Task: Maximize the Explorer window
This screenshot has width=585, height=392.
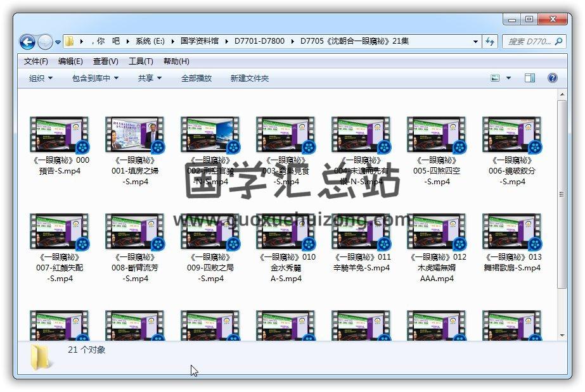Action: pyautogui.click(x=529, y=20)
